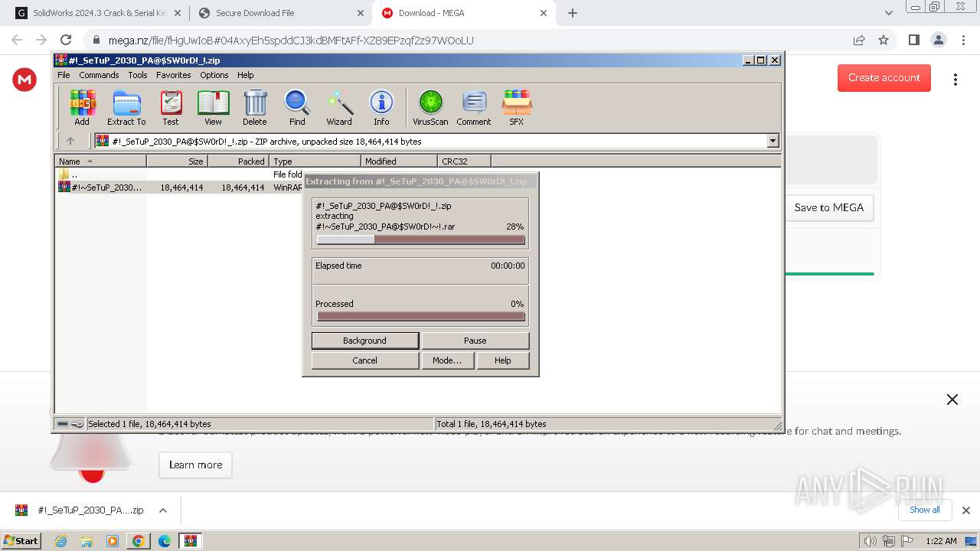Screen dimensions: 980x551
Task: Open the Commands menu
Action: coord(99,75)
